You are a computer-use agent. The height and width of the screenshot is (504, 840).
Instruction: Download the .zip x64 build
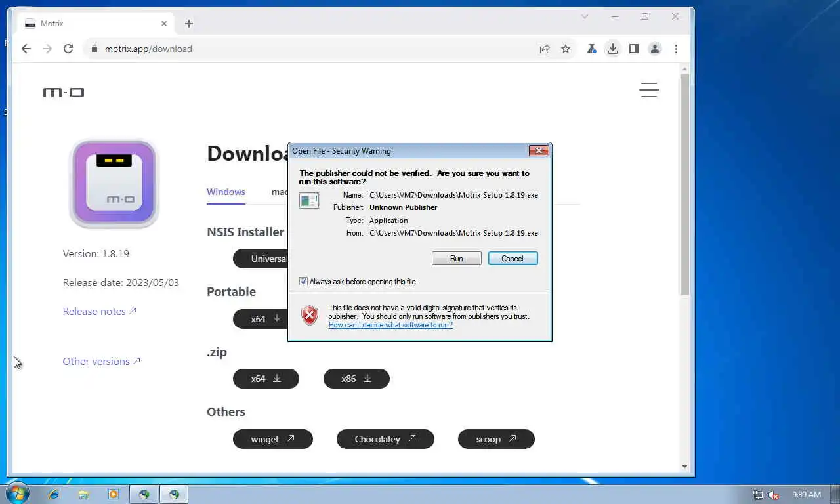(x=266, y=379)
